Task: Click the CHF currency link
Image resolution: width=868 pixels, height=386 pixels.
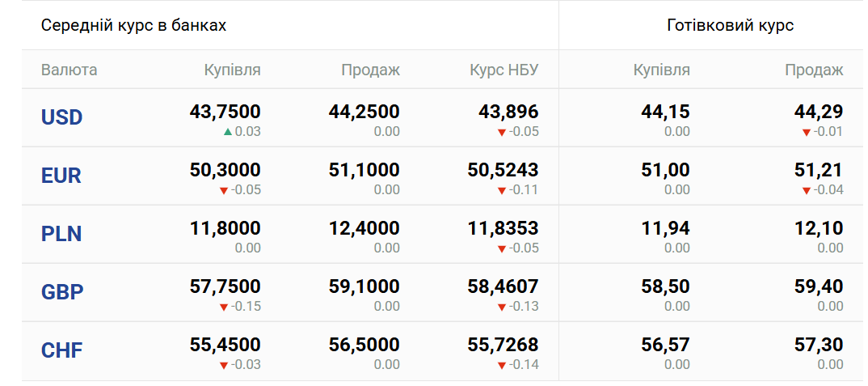Action: pyautogui.click(x=62, y=350)
